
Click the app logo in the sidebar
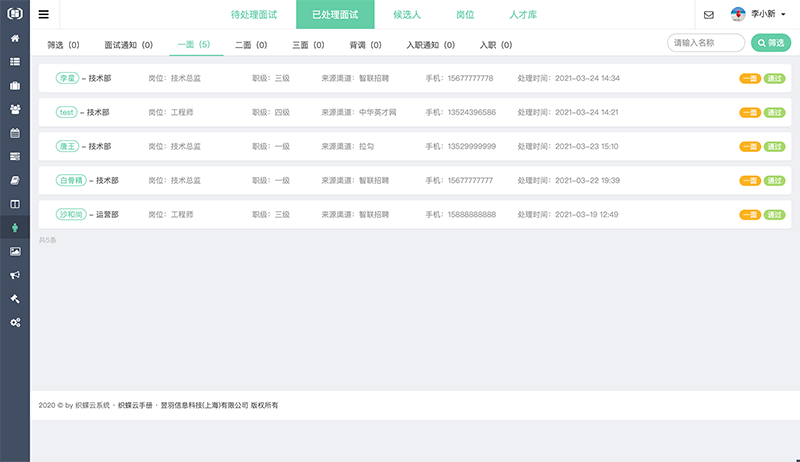tap(15, 13)
